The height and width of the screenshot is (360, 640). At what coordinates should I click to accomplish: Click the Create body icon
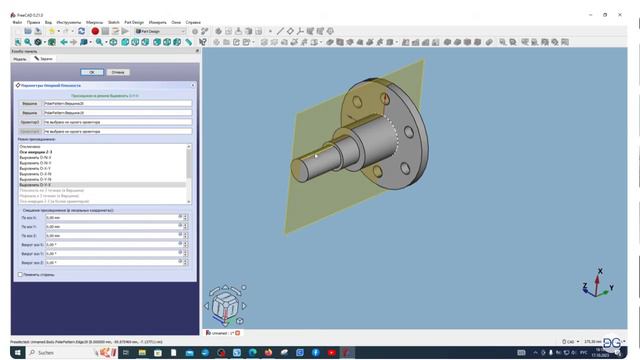(218, 31)
